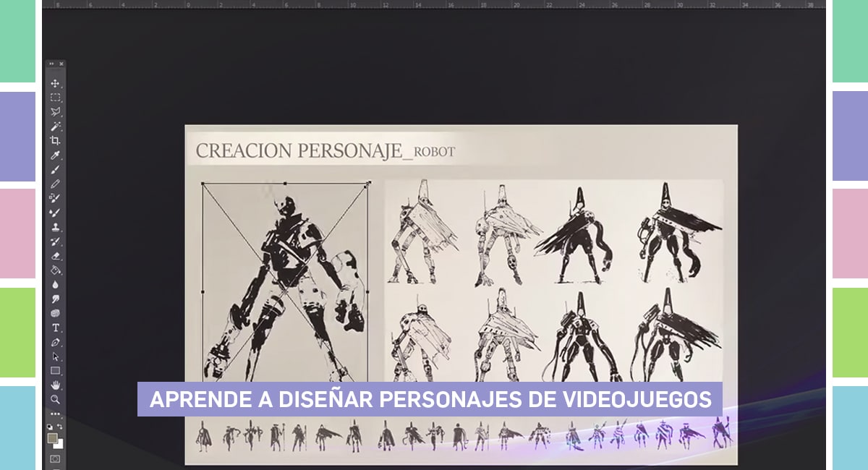Open the foreground color swatch picker

(x=52, y=438)
